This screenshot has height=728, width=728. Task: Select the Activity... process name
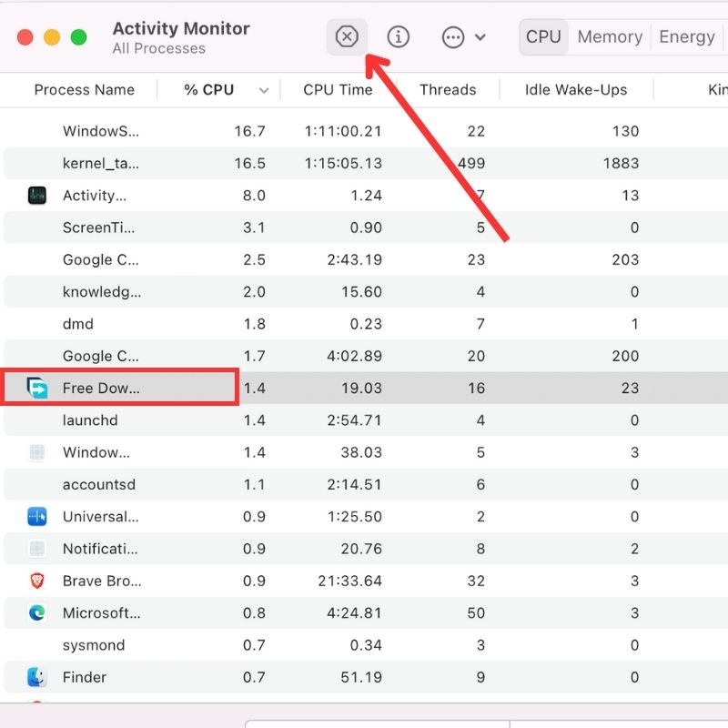coord(95,196)
